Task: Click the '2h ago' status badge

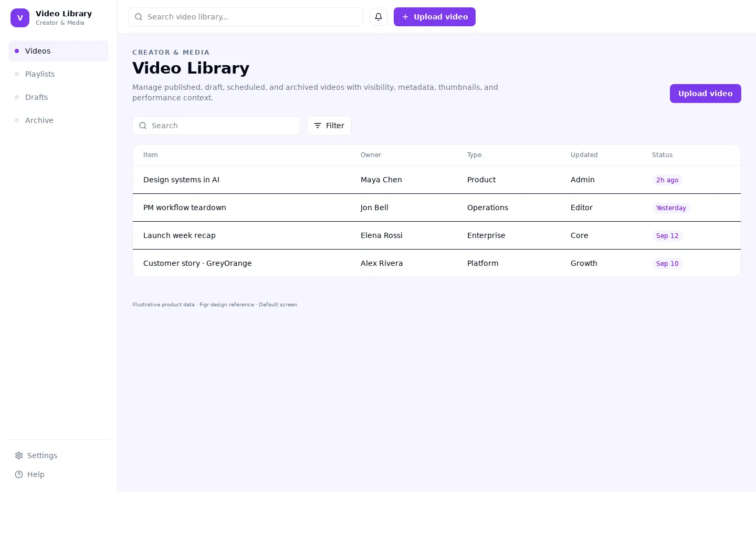Action: pos(667,180)
